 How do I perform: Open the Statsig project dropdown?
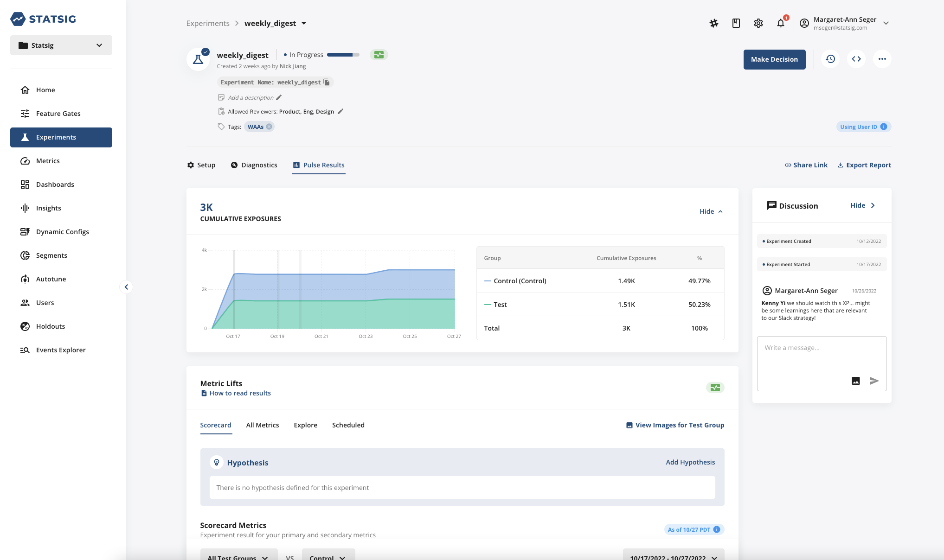(61, 45)
